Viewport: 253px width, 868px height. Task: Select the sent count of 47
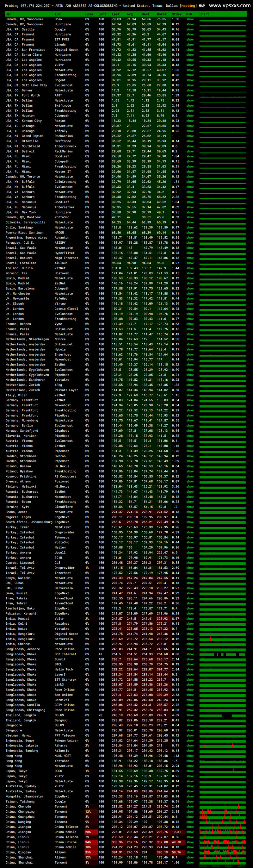100,654
